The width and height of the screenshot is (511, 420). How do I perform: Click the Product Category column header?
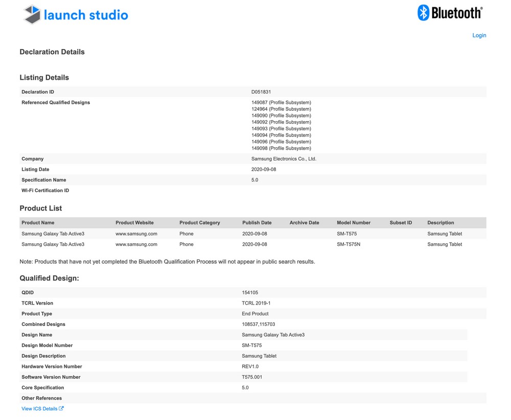point(200,223)
